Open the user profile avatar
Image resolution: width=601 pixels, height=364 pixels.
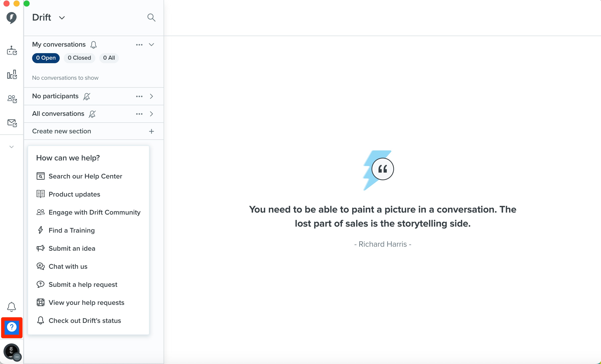(x=12, y=351)
